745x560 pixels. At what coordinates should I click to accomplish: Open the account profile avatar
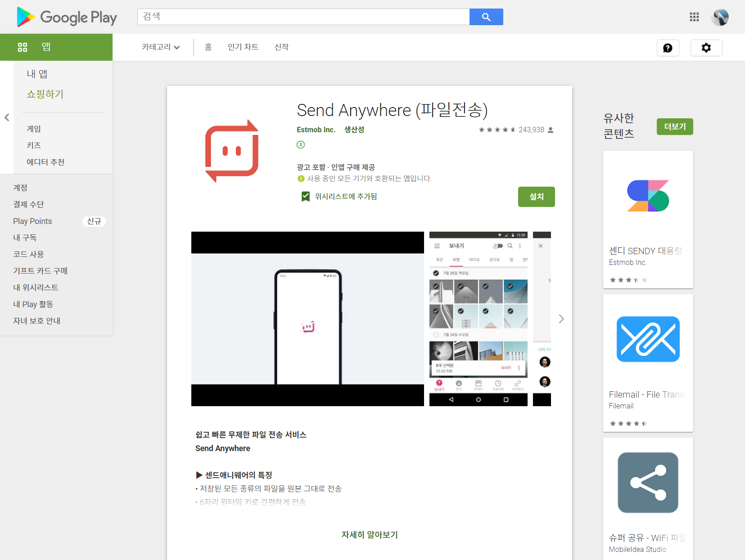pyautogui.click(x=720, y=17)
